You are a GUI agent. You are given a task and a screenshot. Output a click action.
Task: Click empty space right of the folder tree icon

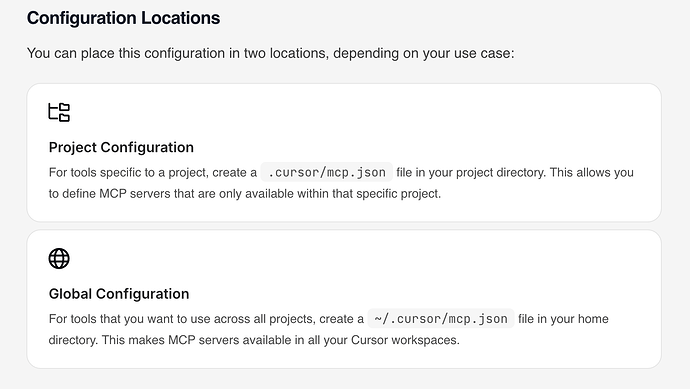coord(352,112)
